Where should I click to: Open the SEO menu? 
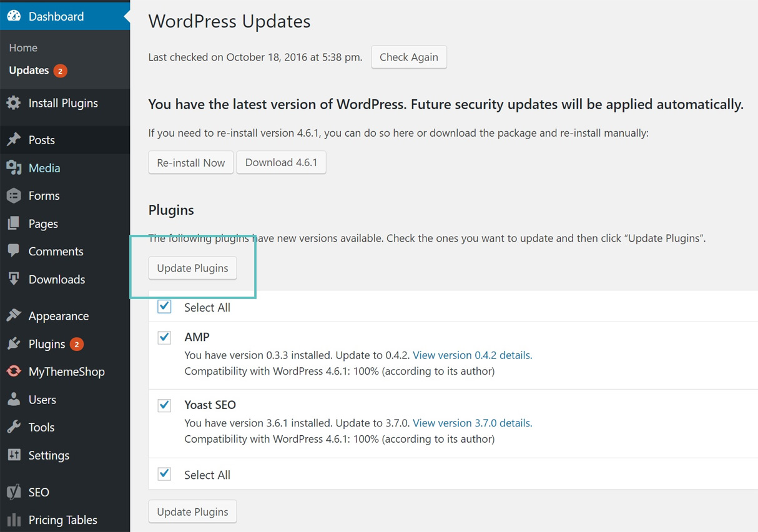click(65, 492)
